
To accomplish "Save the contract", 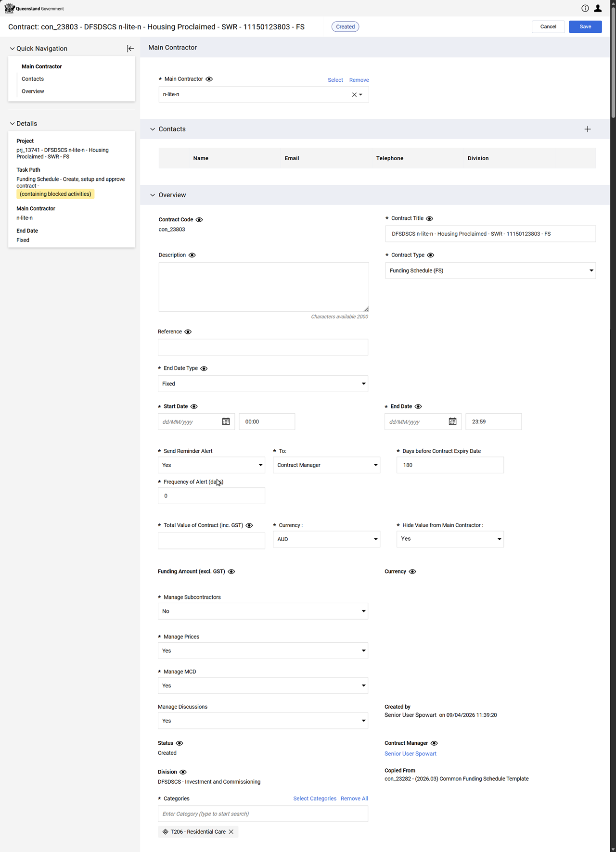I will 585,27.
